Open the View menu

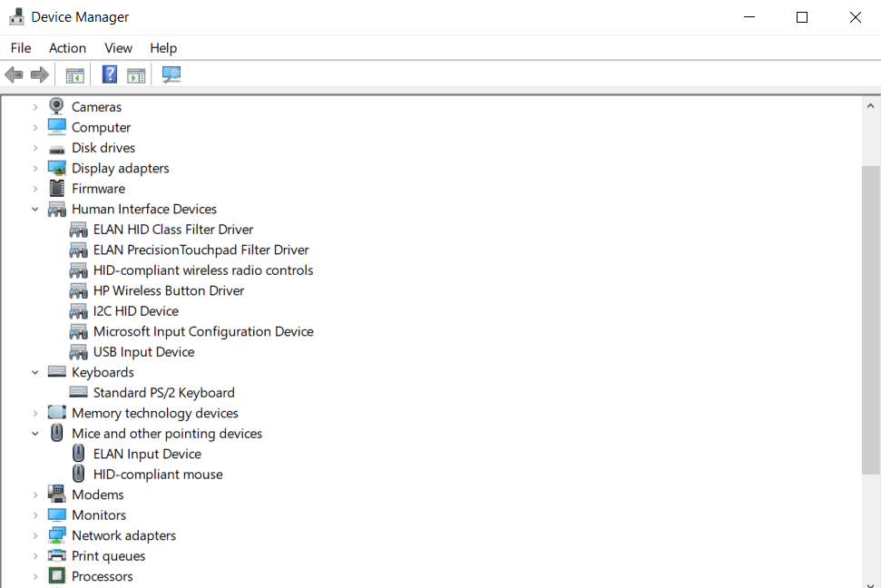pyautogui.click(x=118, y=48)
